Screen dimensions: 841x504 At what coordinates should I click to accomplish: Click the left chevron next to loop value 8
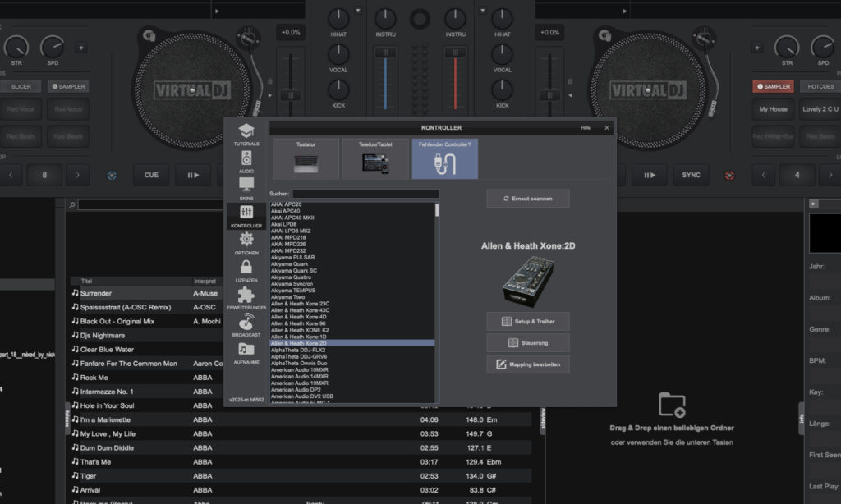pos(11,175)
